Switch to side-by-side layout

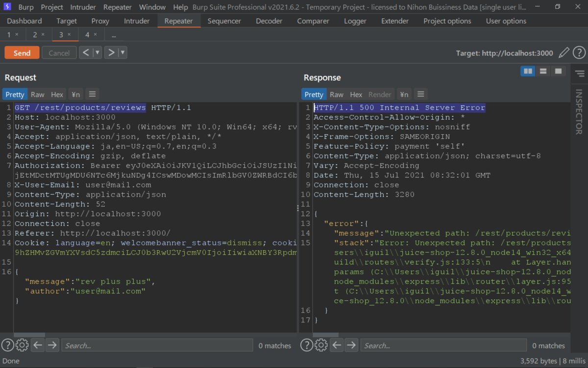528,71
